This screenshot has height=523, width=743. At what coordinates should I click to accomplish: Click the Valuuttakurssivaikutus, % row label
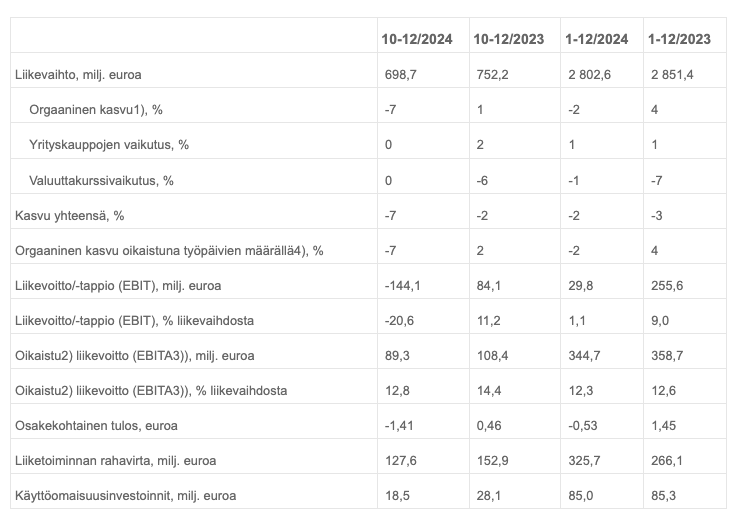pyautogui.click(x=101, y=180)
